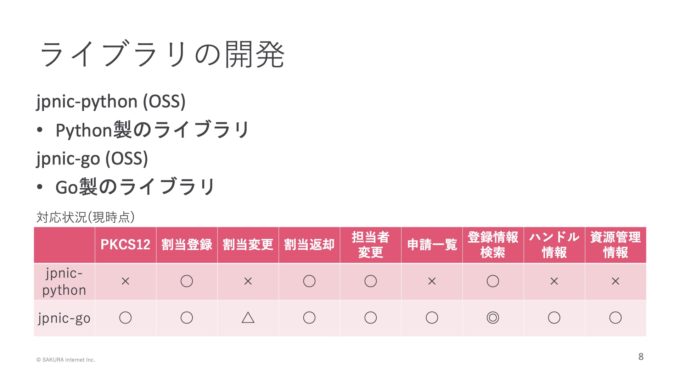Click the double circle in jpnic-go row

pyautogui.click(x=493, y=318)
